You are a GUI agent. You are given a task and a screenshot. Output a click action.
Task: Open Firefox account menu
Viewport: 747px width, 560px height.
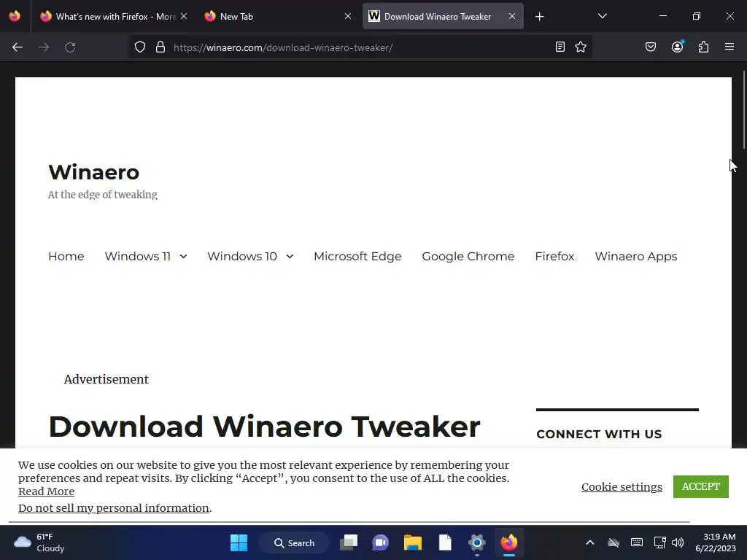tap(678, 47)
